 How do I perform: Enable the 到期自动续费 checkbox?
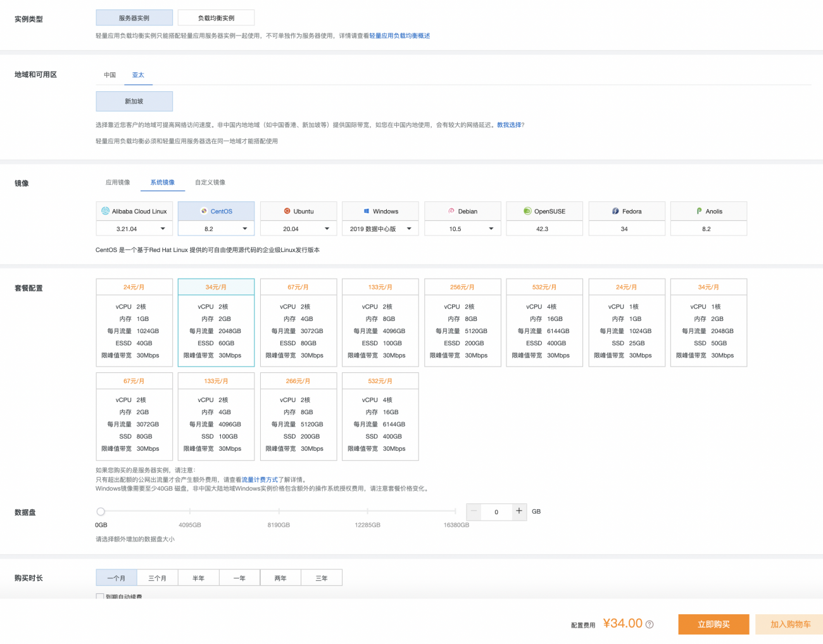[100, 597]
